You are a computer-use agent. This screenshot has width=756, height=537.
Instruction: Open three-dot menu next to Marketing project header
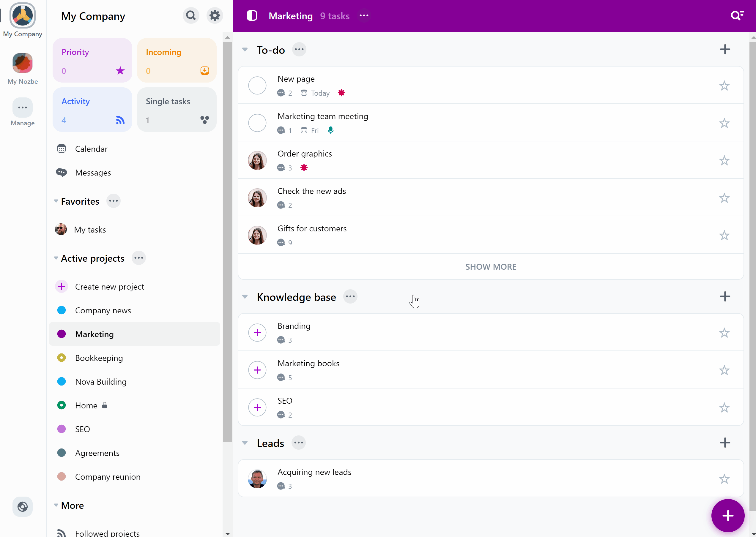[x=364, y=16]
